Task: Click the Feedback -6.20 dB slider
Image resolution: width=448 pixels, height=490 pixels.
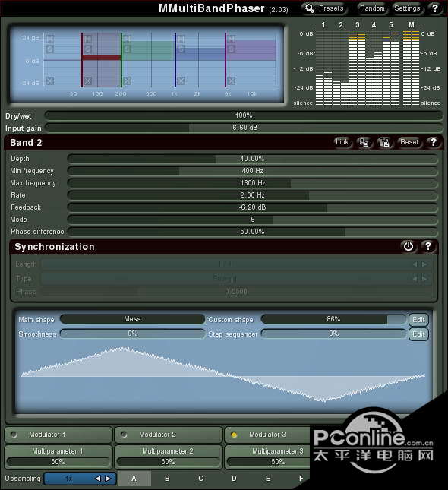Action: pyautogui.click(x=252, y=207)
